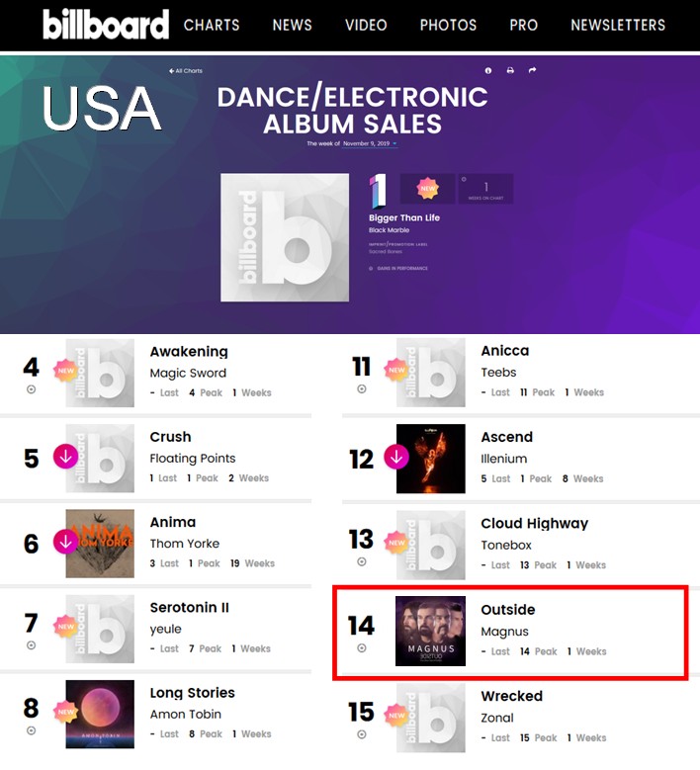The height and width of the screenshot is (770, 700).
Task: Click the Billboard logo
Action: click(106, 25)
